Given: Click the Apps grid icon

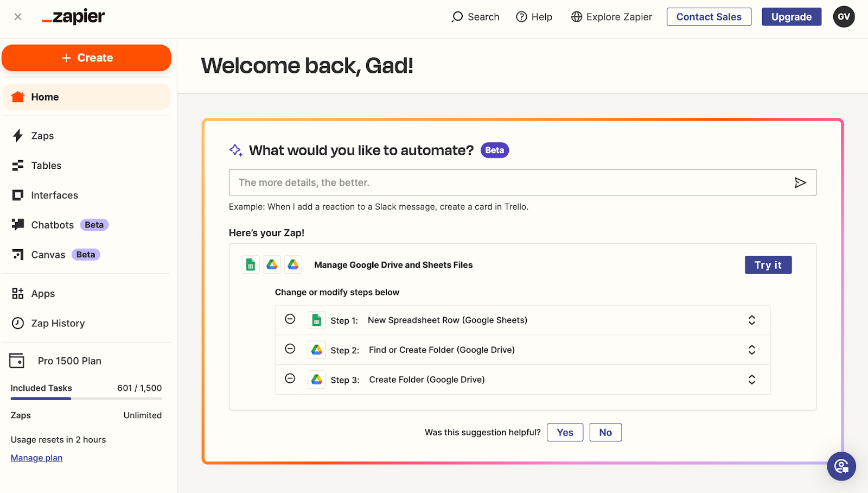Looking at the screenshot, I should click(x=18, y=294).
